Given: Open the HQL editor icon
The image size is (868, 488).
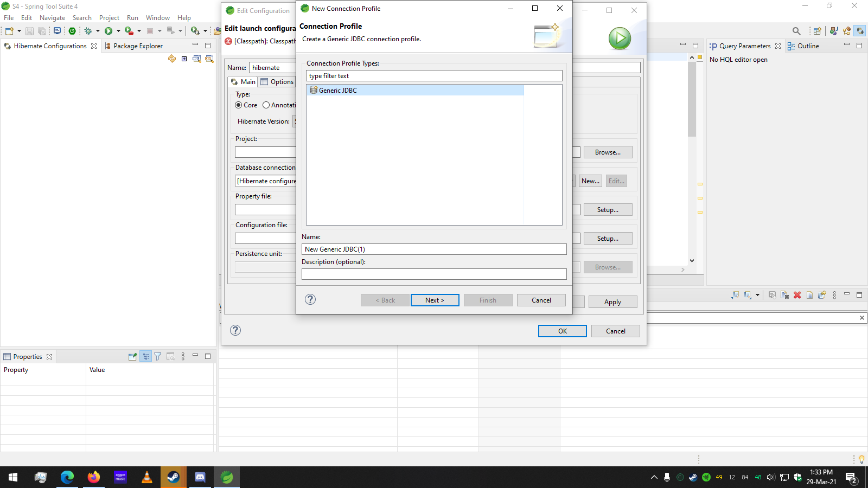Looking at the screenshot, I should 197,59.
